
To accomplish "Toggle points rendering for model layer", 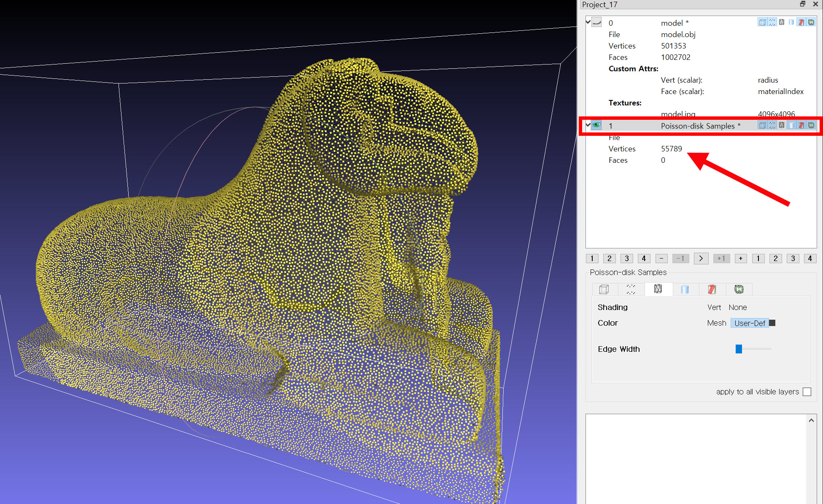I will (x=772, y=22).
